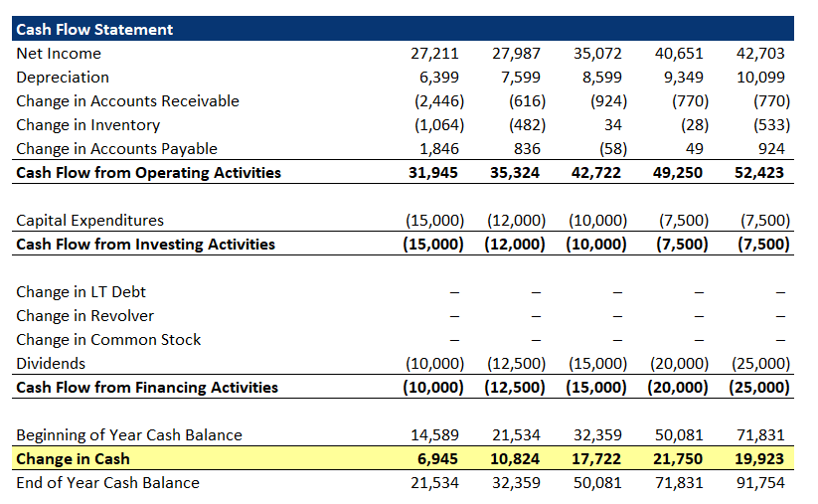Click Operating Activities total 42,722
Viewport: 818px width, 504px height.
(595, 173)
